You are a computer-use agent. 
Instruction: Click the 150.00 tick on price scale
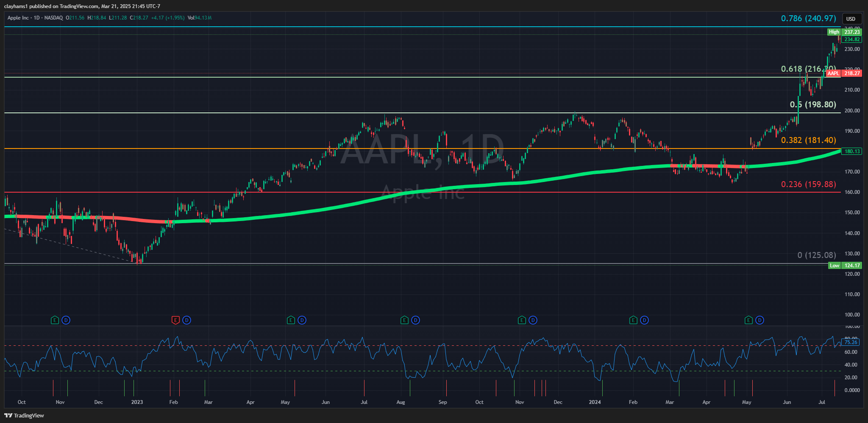(852, 213)
